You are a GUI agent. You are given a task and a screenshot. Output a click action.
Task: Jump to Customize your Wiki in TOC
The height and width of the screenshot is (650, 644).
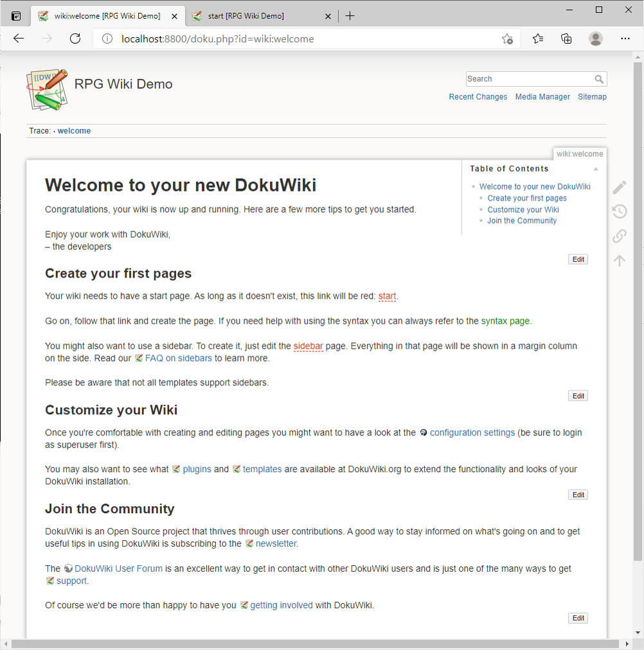(x=523, y=209)
